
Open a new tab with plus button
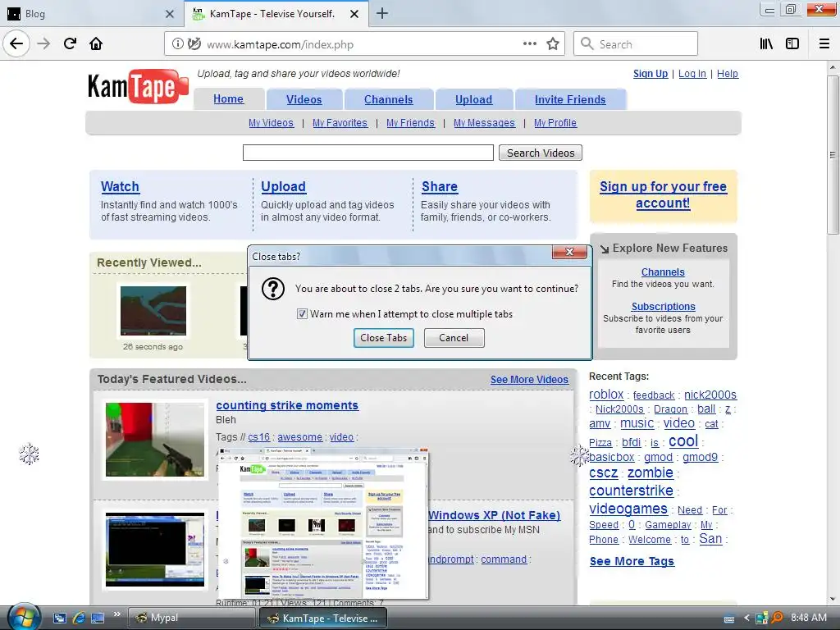pos(382,13)
